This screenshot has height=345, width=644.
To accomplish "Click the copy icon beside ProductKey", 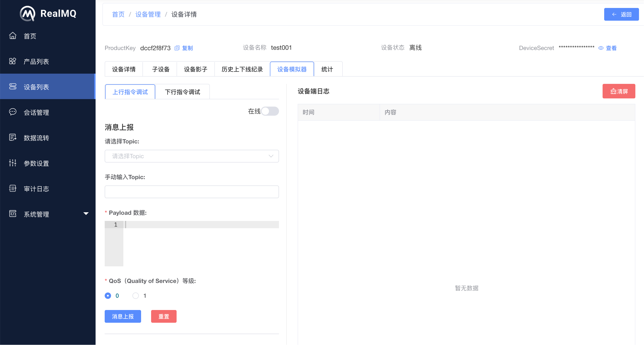I will (x=177, y=48).
